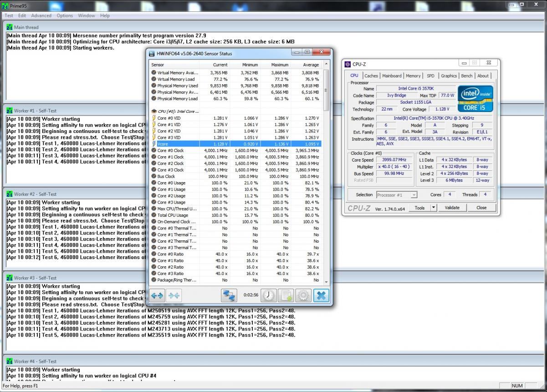This screenshot has height=392, width=547.
Task: Click the lightning icon beside Core #0 VID
Action: (x=154, y=118)
